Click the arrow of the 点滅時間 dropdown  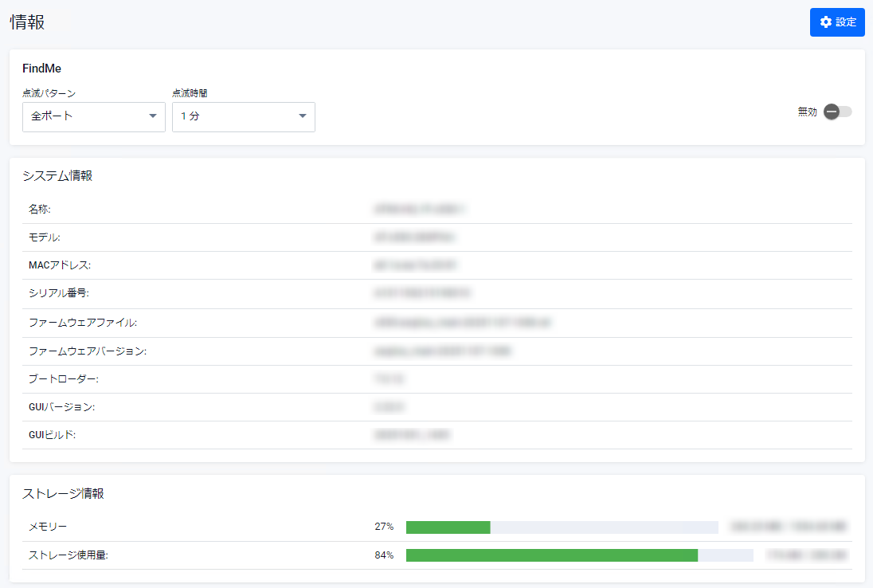(x=303, y=116)
